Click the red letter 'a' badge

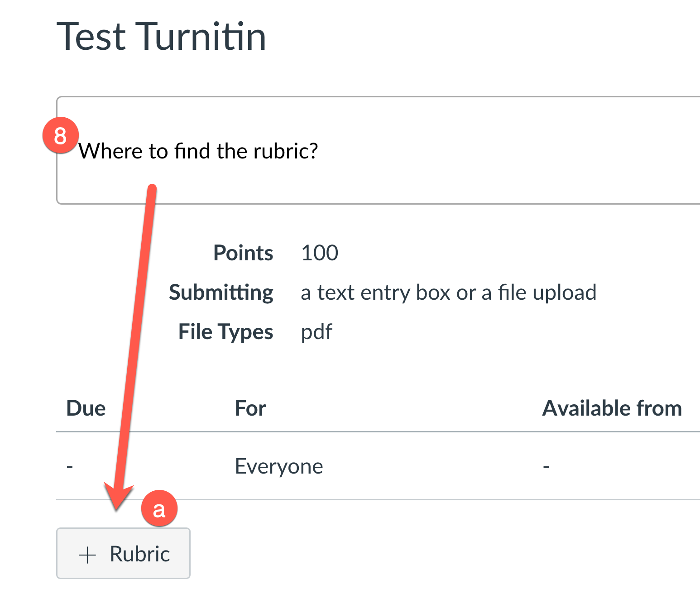click(159, 508)
